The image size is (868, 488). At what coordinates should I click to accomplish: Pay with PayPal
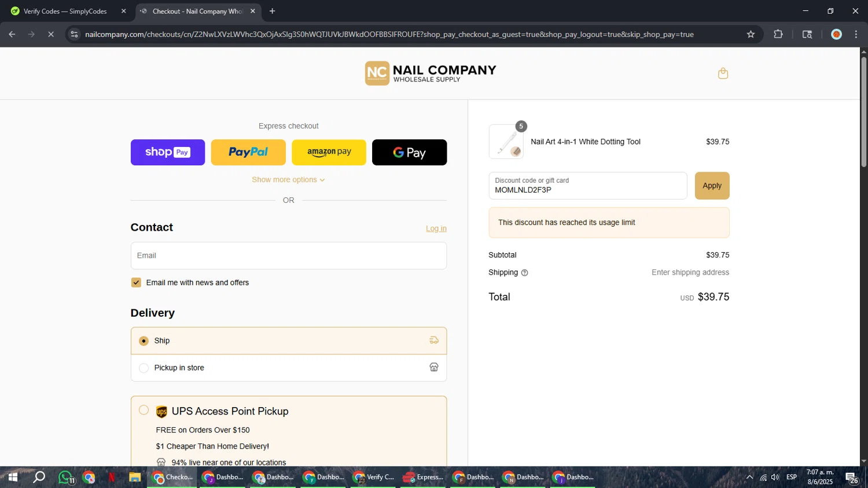point(248,152)
